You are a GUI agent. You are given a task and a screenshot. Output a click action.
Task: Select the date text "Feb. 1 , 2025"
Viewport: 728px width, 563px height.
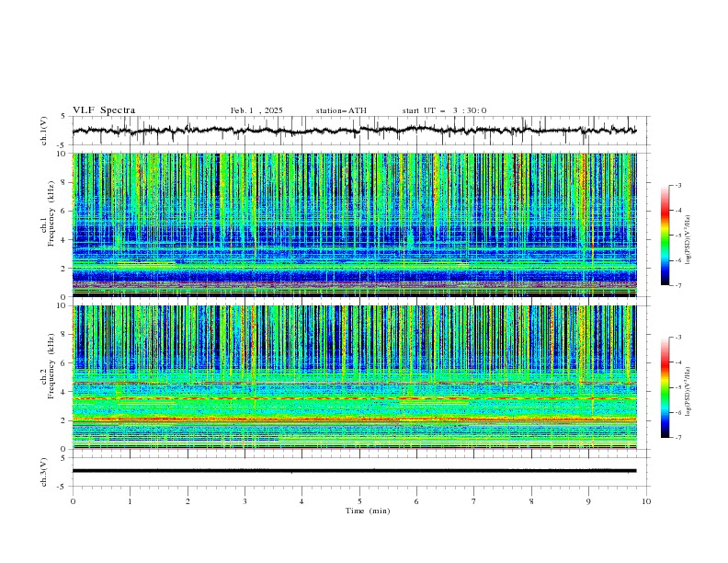point(256,110)
